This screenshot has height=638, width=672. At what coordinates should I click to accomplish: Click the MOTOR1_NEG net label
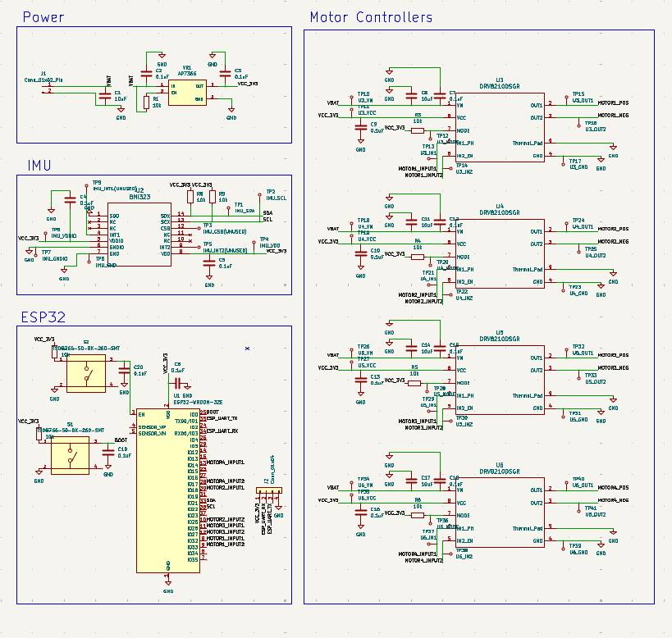click(613, 116)
